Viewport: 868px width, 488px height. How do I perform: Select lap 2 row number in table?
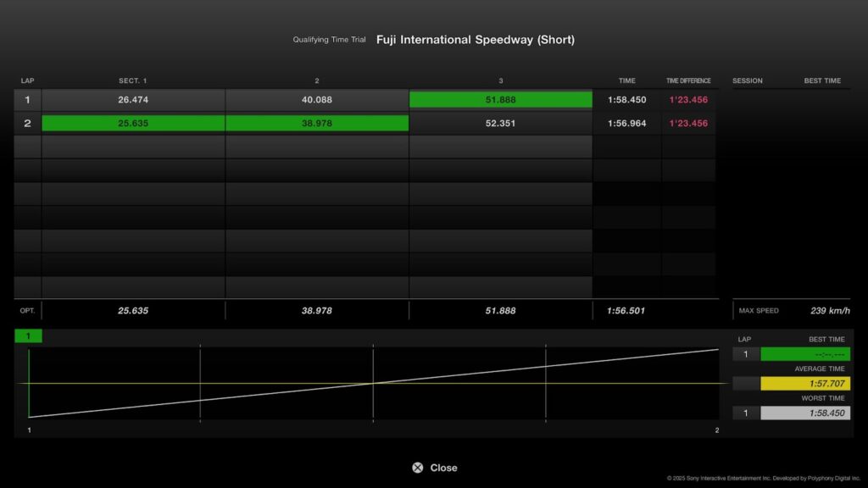[x=27, y=124]
